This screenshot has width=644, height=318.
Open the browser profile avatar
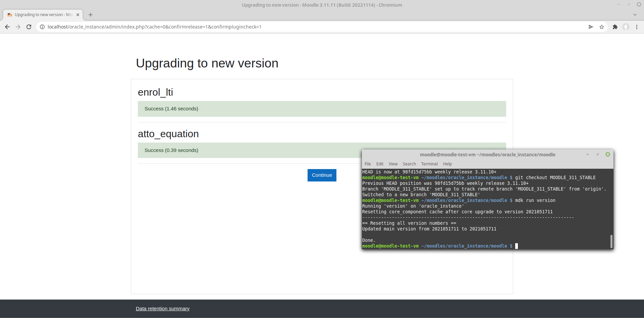(x=626, y=27)
